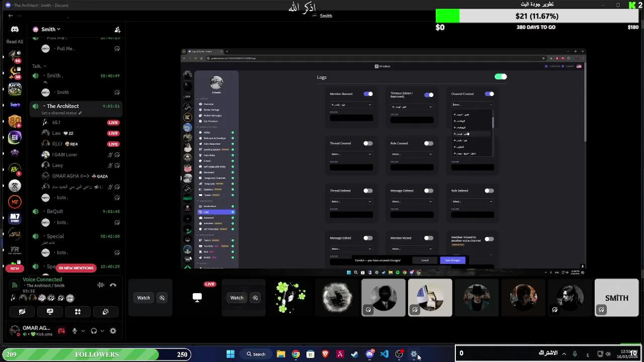
Task: Pick Thread Created color swatch
Action: tap(351, 167)
